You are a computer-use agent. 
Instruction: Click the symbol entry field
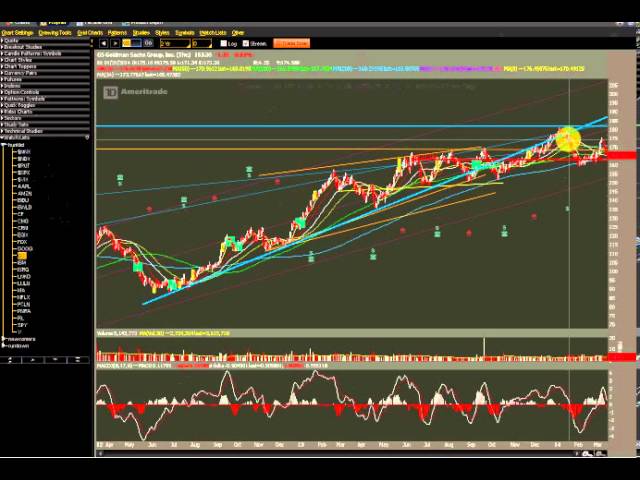coord(132,43)
